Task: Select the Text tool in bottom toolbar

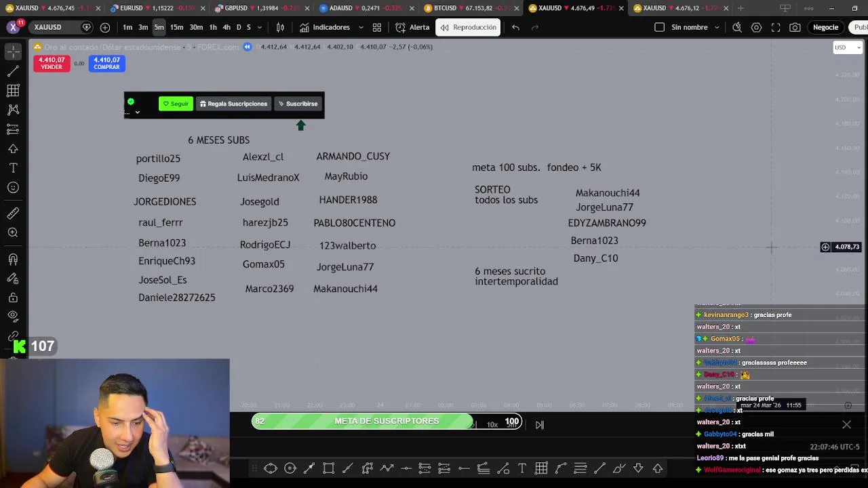Action: [x=522, y=468]
